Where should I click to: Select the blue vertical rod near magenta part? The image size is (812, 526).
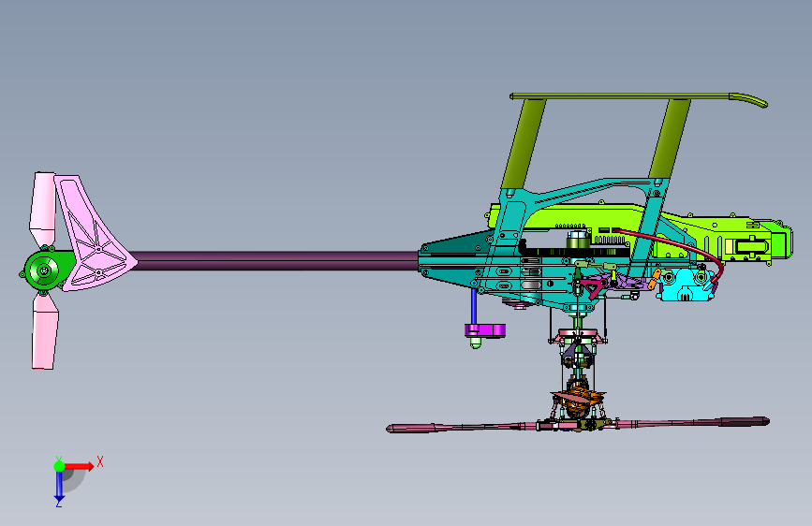click(x=473, y=306)
